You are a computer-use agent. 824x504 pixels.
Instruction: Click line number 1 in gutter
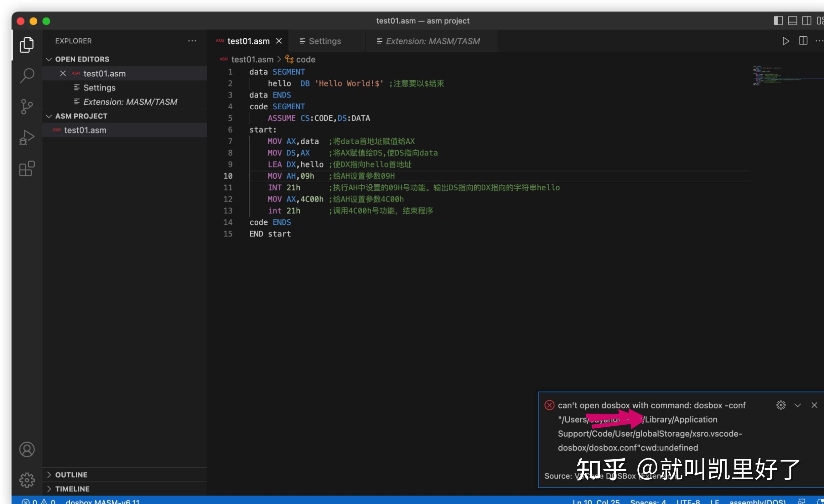[x=230, y=71]
